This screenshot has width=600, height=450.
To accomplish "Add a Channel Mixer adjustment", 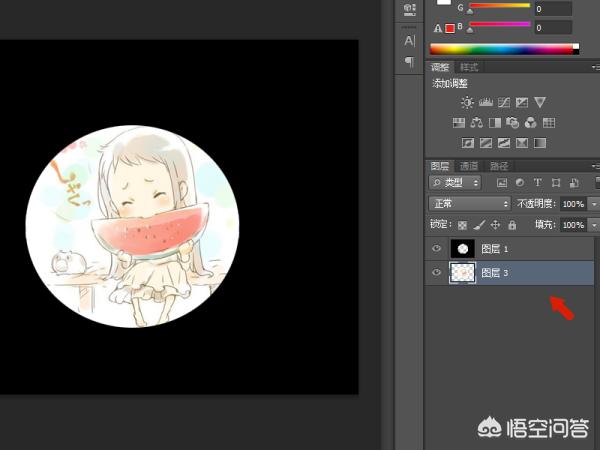I will 530,123.
